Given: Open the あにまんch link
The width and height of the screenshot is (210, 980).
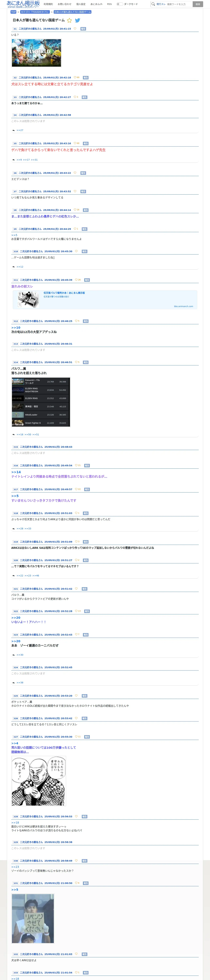Looking at the screenshot, I should [x=96, y=4].
